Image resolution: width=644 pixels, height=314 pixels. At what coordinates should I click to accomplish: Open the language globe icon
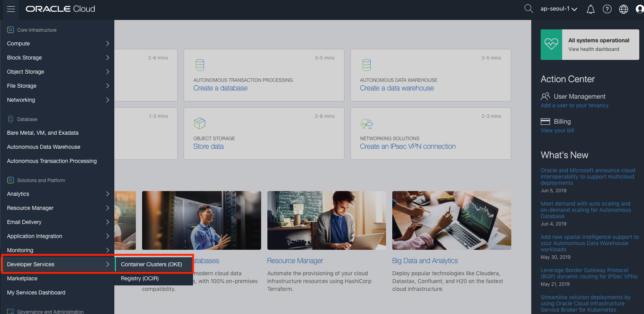point(624,9)
